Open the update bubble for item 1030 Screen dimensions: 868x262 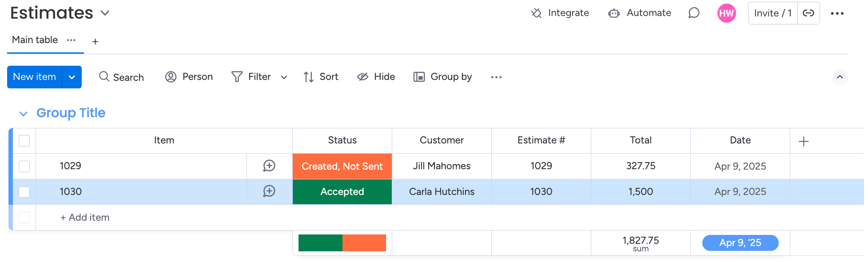pyautogui.click(x=269, y=191)
